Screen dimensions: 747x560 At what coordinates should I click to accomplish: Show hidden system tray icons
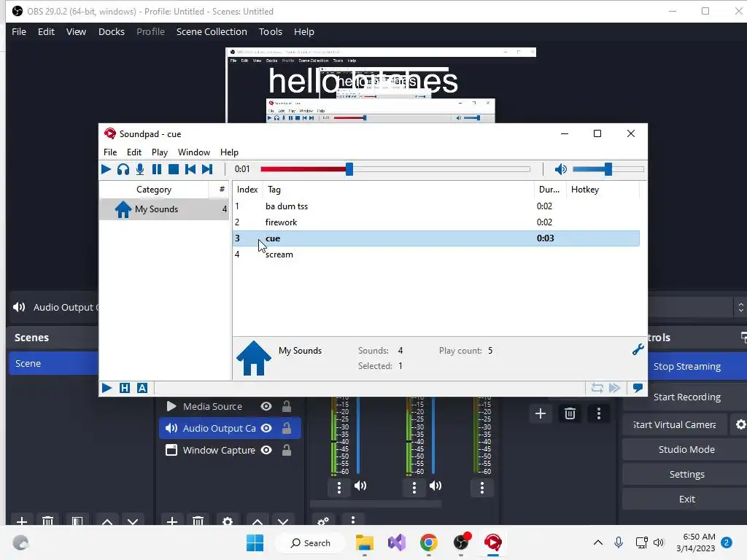[x=598, y=542]
